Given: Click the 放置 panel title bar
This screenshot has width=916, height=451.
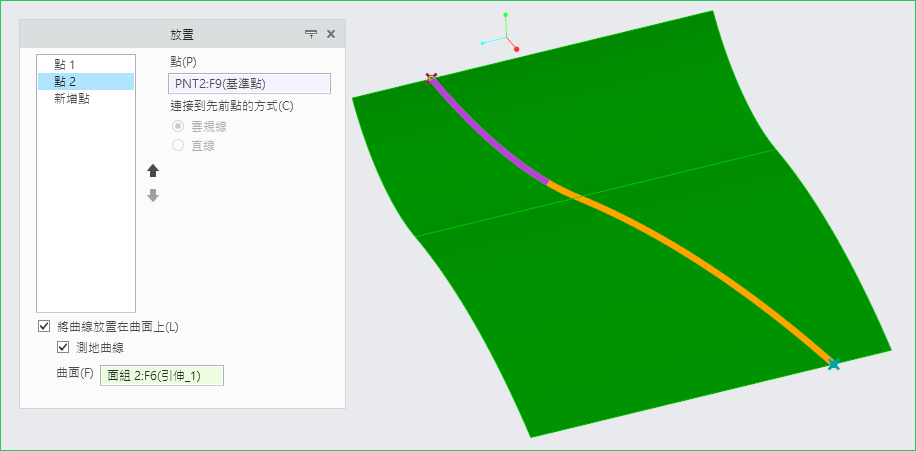Looking at the screenshot, I should pos(182,34).
